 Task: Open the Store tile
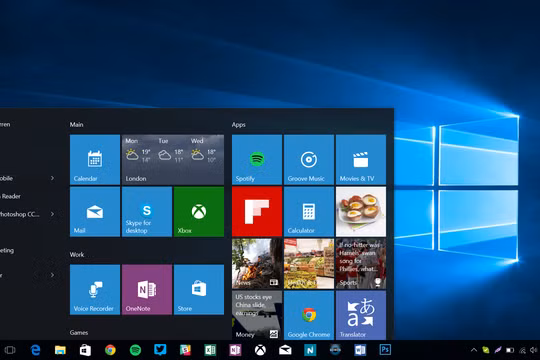199,289
